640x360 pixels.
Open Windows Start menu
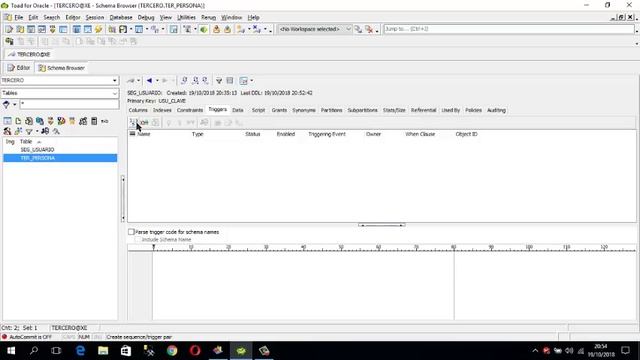[11, 351]
